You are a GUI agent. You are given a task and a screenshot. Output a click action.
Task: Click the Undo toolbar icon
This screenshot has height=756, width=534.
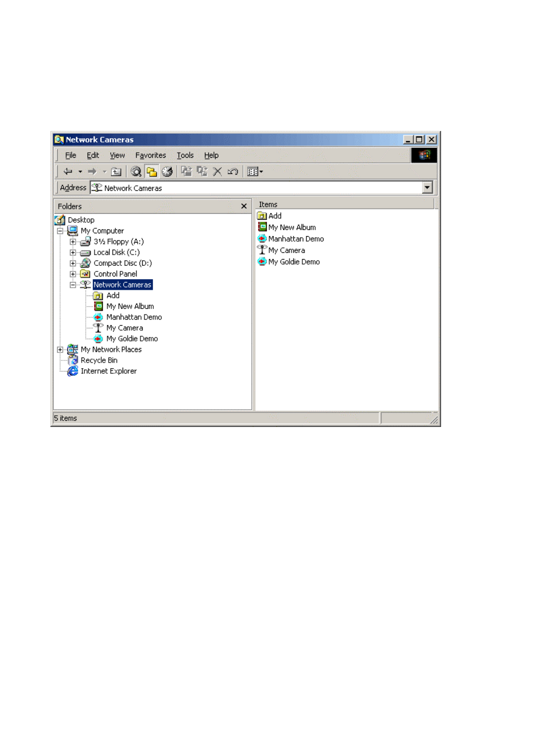pyautogui.click(x=233, y=172)
